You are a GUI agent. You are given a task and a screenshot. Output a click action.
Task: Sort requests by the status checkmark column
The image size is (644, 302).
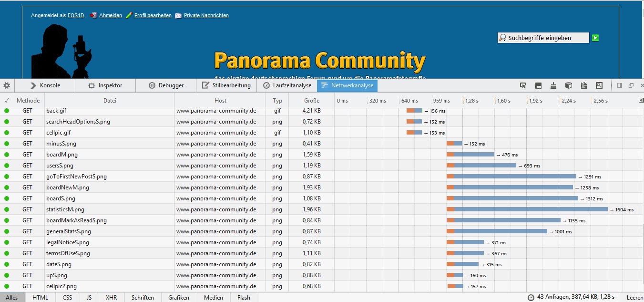tap(7, 101)
